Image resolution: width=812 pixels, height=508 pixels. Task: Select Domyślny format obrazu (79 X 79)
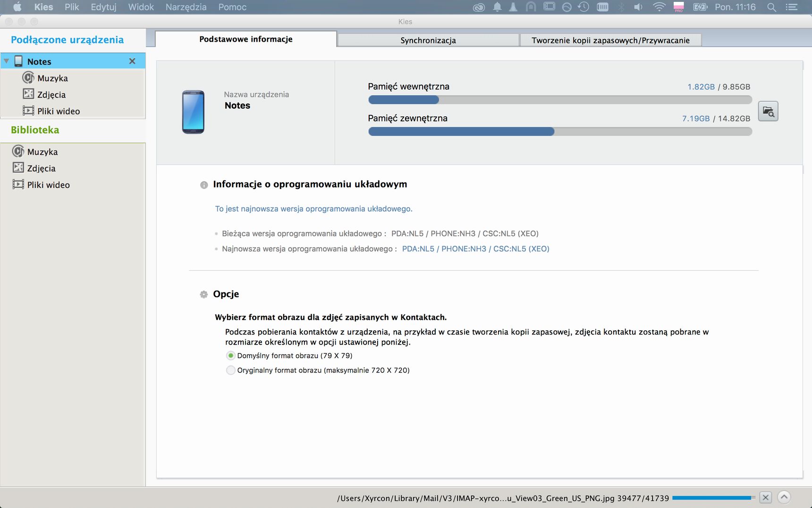(230, 355)
